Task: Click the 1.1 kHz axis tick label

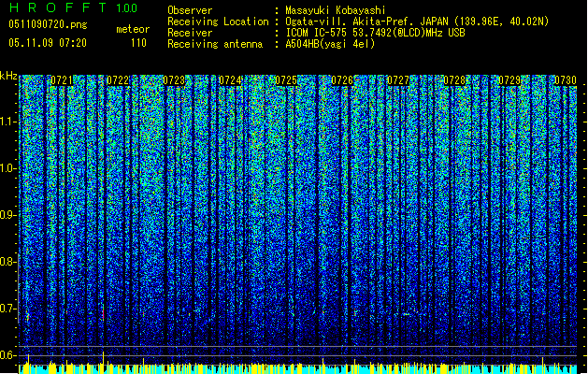Action: coord(8,122)
